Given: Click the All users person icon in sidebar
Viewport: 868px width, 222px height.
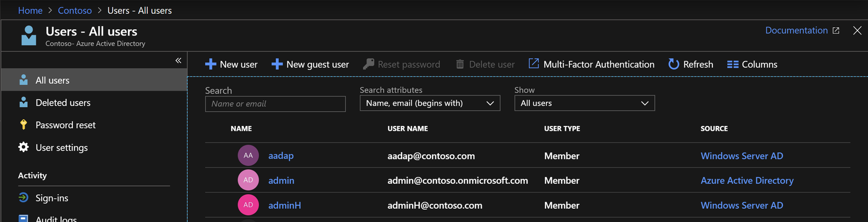Looking at the screenshot, I should click(x=23, y=80).
